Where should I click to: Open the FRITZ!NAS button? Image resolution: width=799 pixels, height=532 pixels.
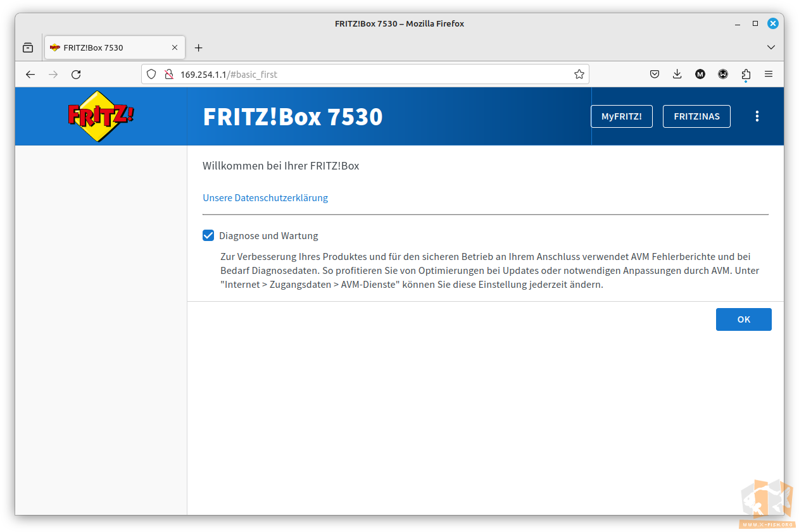pos(696,116)
